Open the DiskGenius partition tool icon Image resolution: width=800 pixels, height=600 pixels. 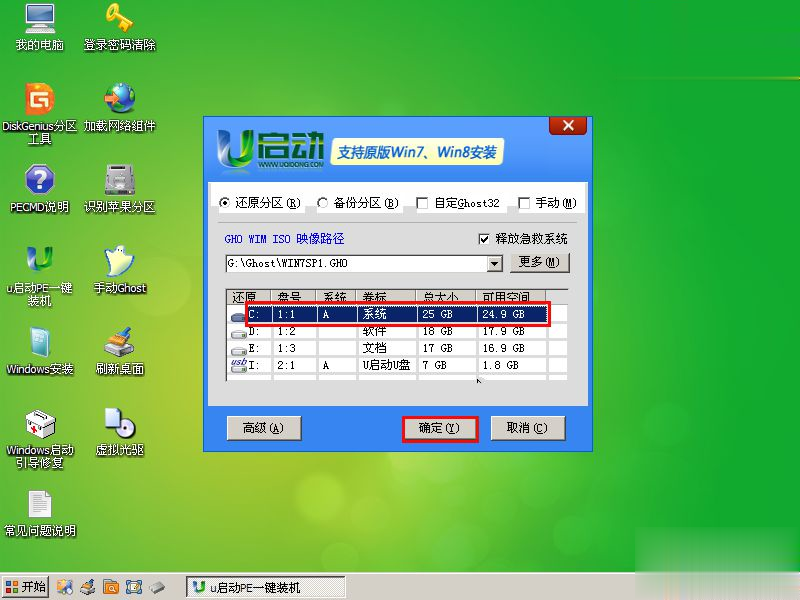click(x=40, y=100)
